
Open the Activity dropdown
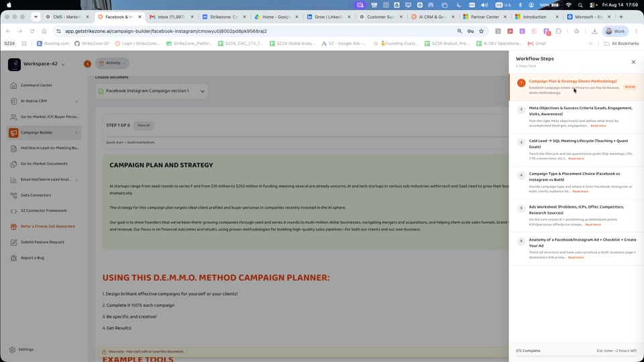coord(112,63)
